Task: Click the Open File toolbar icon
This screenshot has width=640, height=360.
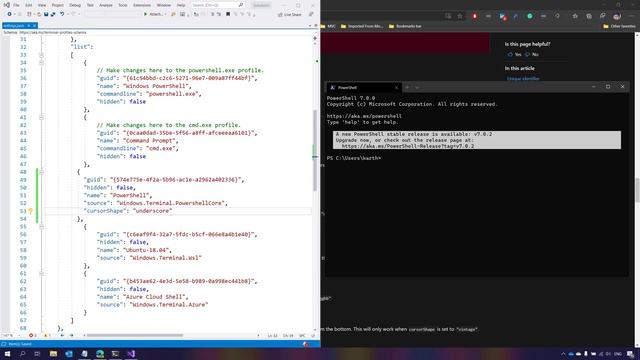Action: click(39, 14)
